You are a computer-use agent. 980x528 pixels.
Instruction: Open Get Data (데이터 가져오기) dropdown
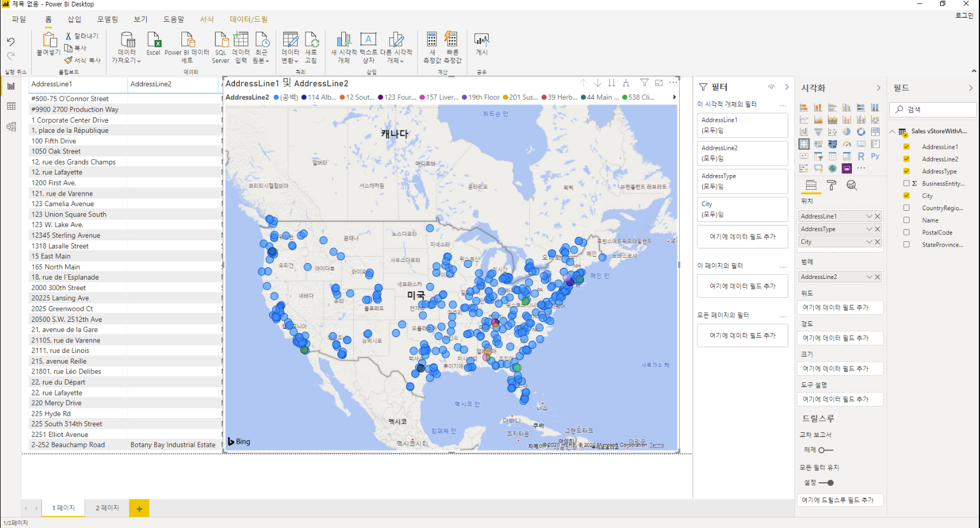[127, 48]
